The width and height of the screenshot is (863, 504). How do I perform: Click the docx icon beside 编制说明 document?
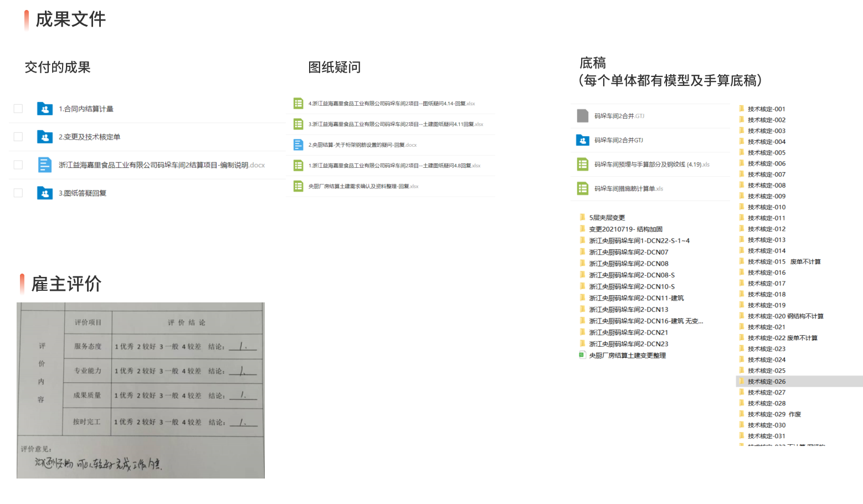(44, 165)
